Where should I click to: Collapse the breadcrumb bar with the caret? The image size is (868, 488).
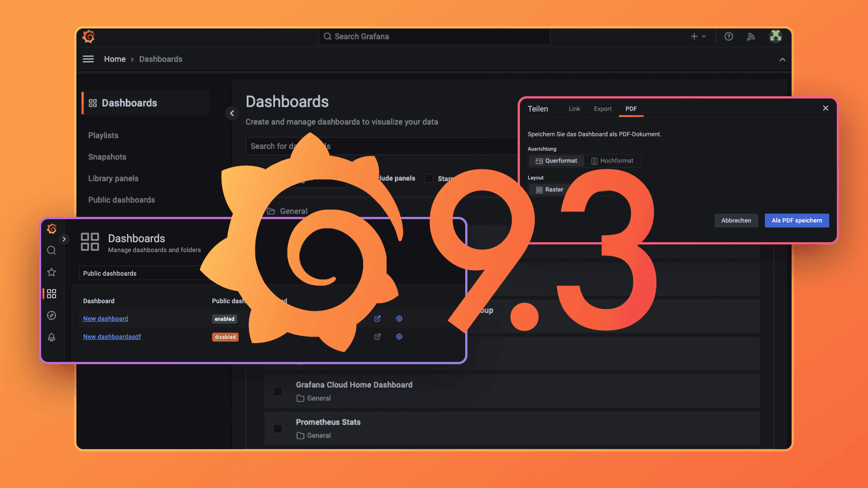(x=783, y=59)
